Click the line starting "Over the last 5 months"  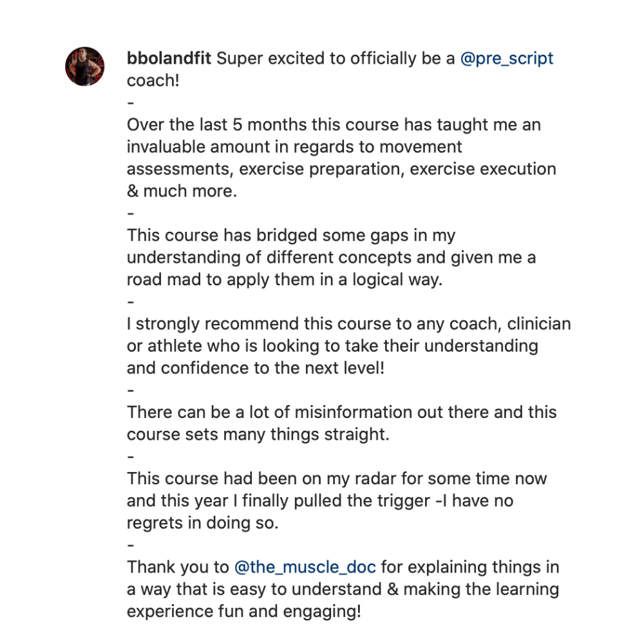(x=333, y=125)
